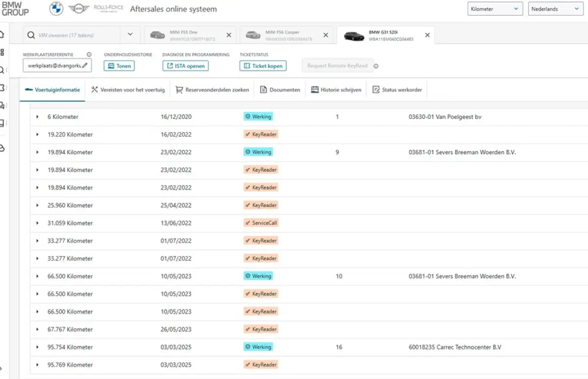Expand the 6 Kilometer row

37,117
